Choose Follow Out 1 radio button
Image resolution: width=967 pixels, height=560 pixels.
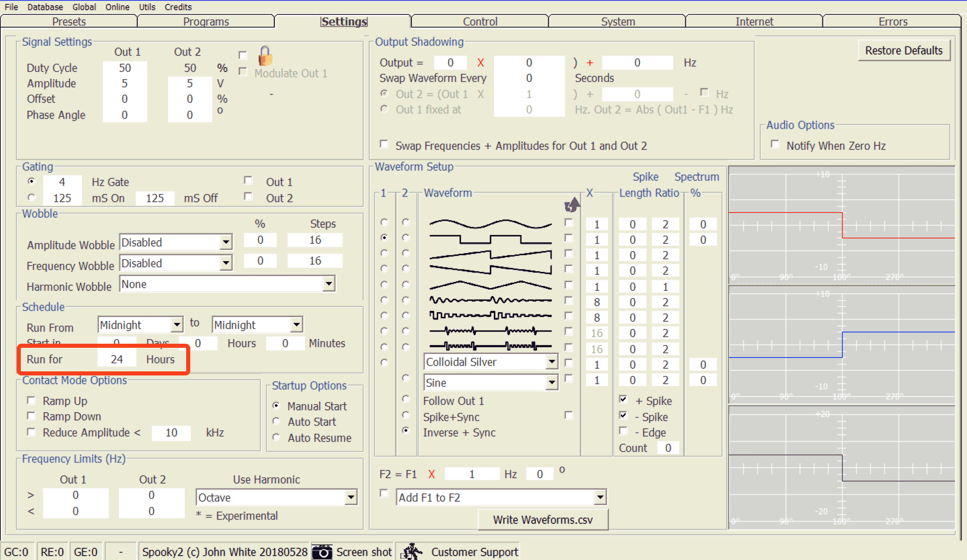[405, 400]
